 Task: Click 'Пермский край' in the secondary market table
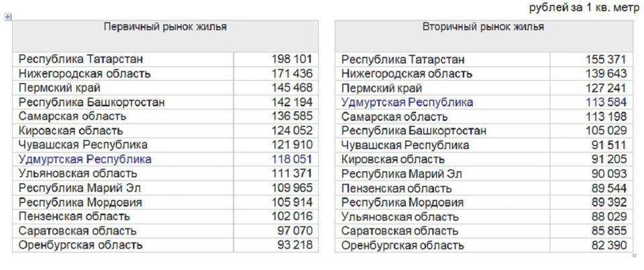[x=382, y=88]
